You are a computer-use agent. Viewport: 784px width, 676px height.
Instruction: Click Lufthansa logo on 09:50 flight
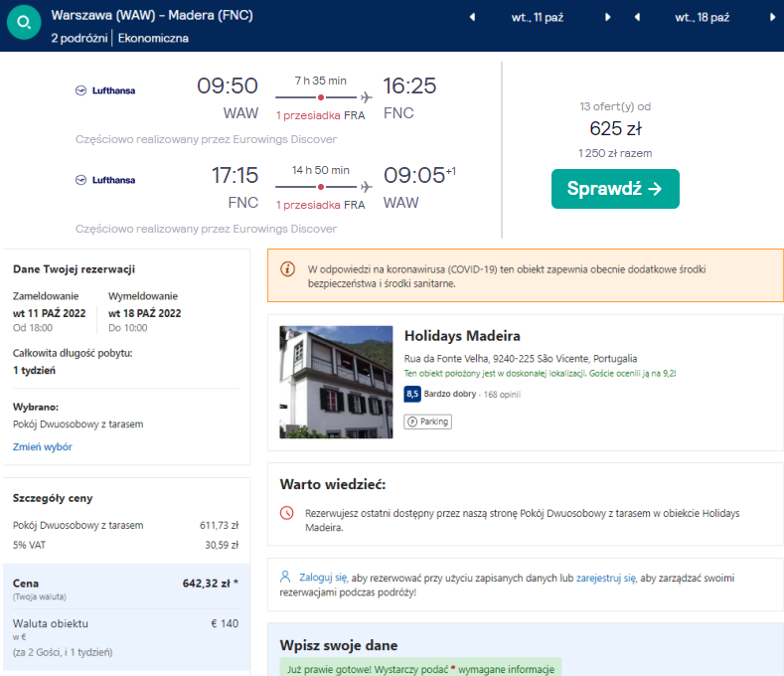coord(105,90)
